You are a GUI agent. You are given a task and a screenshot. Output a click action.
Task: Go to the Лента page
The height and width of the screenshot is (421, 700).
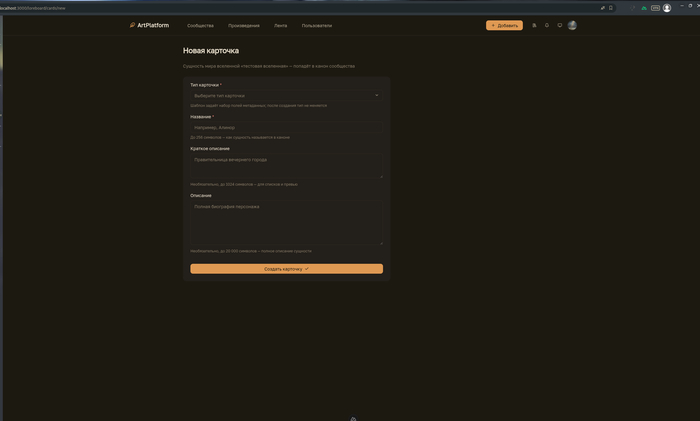pyautogui.click(x=280, y=26)
